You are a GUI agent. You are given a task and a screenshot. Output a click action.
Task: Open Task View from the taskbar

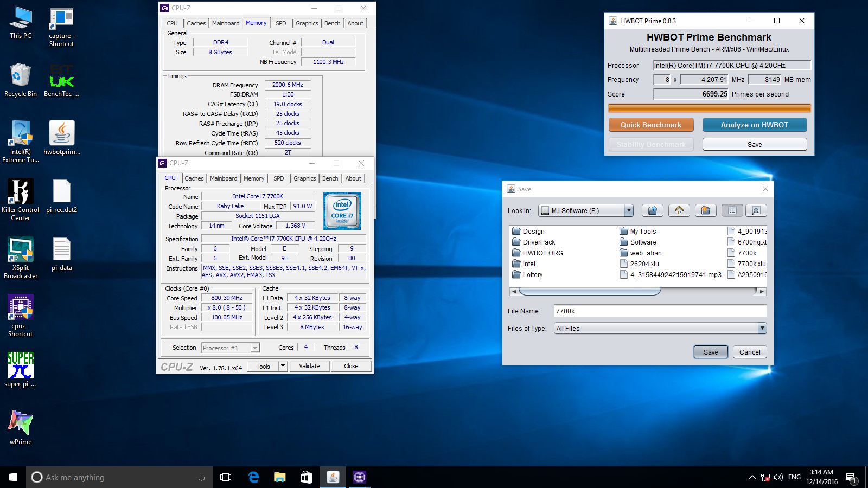226,477
